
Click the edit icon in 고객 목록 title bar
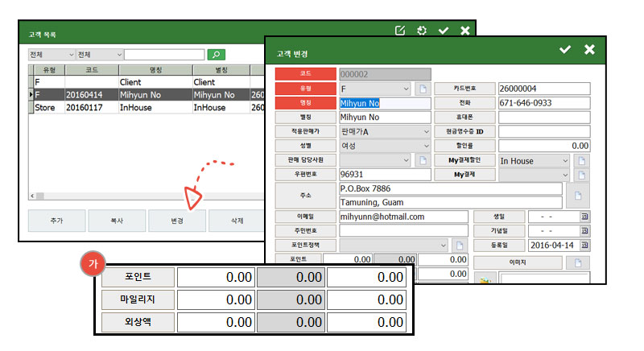coord(399,31)
